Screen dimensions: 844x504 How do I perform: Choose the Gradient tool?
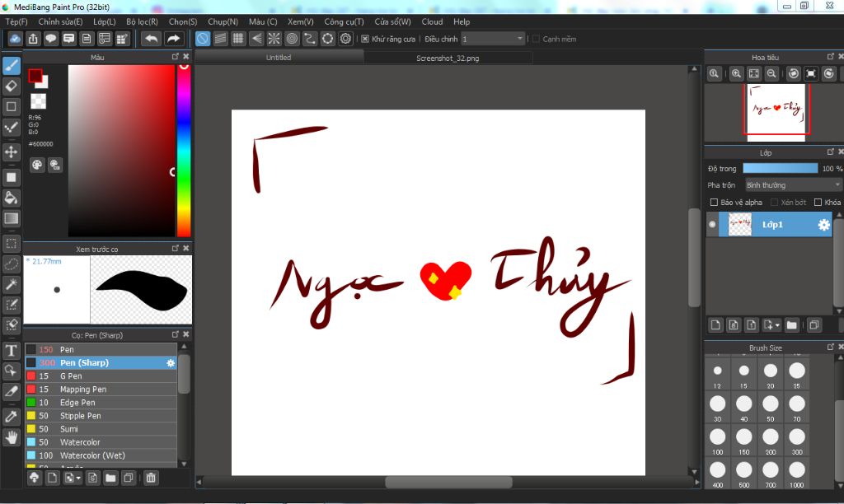point(12,218)
